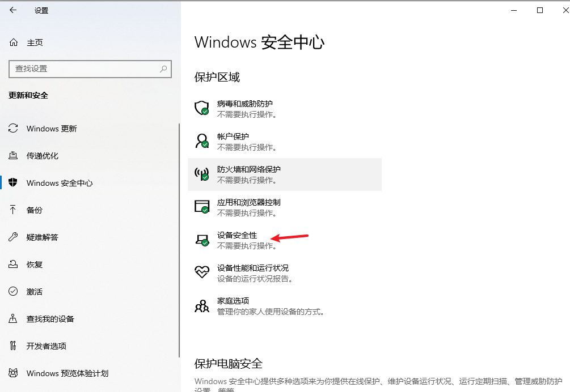The height and width of the screenshot is (392, 570).
Task: Click the magnifier icon in search box
Action: tap(163, 69)
